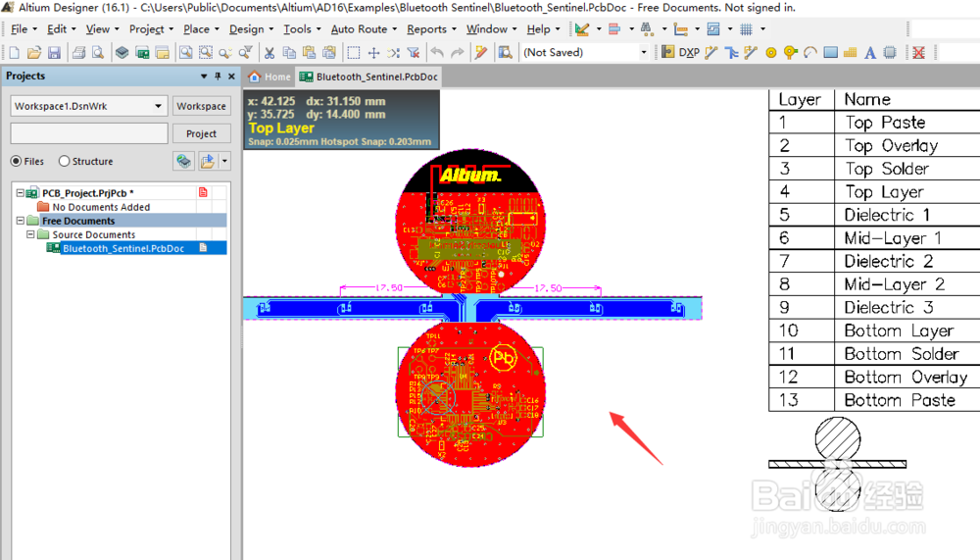Screen dimensions: 980x560
Task: Cut the selection with scissors icon
Action: [x=269, y=53]
